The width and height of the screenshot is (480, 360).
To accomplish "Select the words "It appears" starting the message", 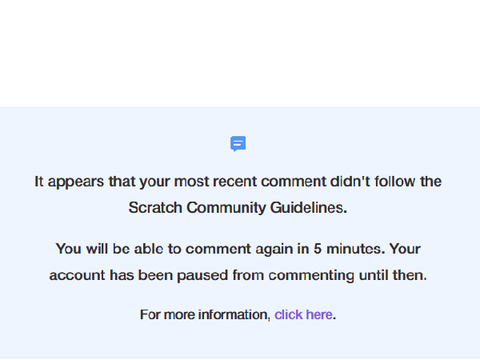I will (x=69, y=182).
